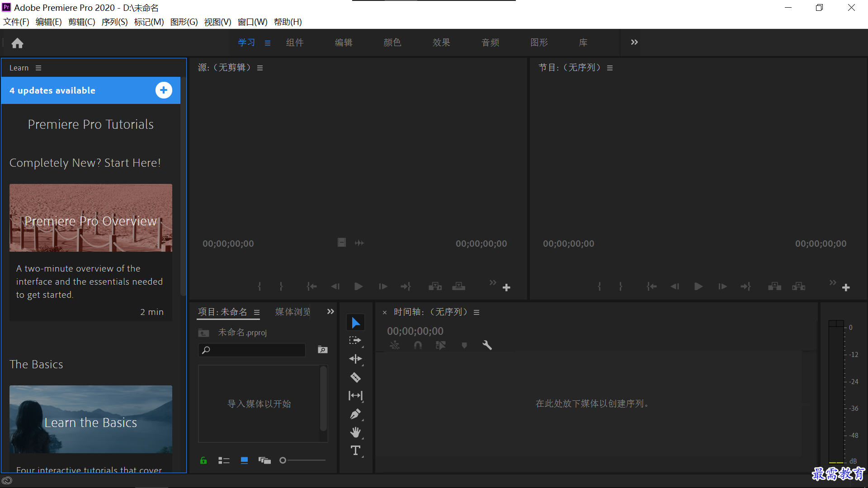Toggle Linked Selection in timeline
868x488 pixels.
[x=440, y=345]
